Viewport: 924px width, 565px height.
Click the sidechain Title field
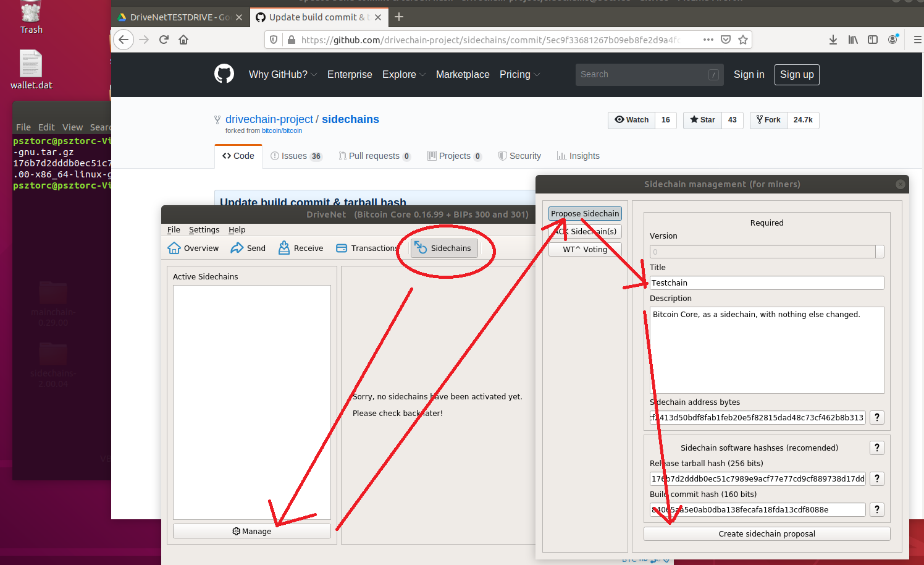click(x=766, y=282)
